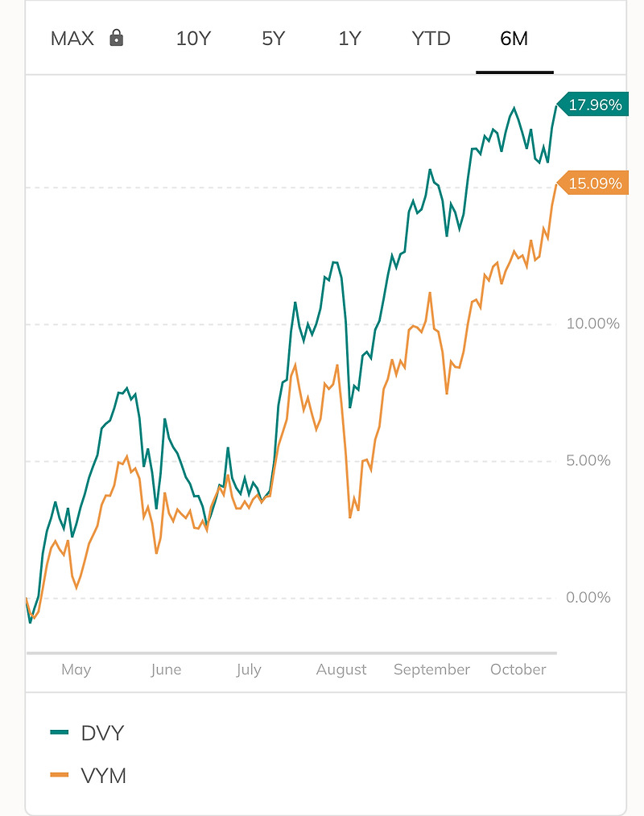Click the 17.96% DVY value badge
This screenshot has width=644, height=816.
tap(592, 104)
